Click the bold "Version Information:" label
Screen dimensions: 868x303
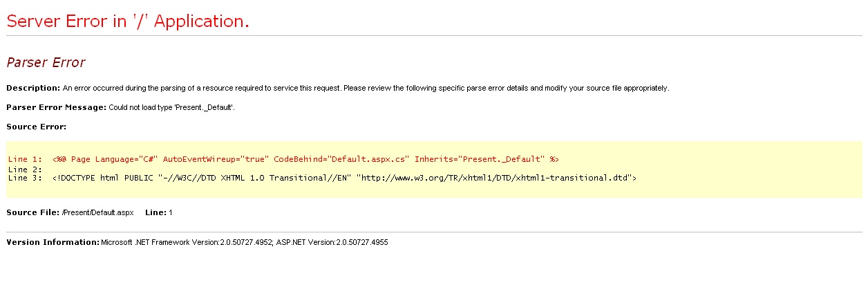(x=53, y=242)
